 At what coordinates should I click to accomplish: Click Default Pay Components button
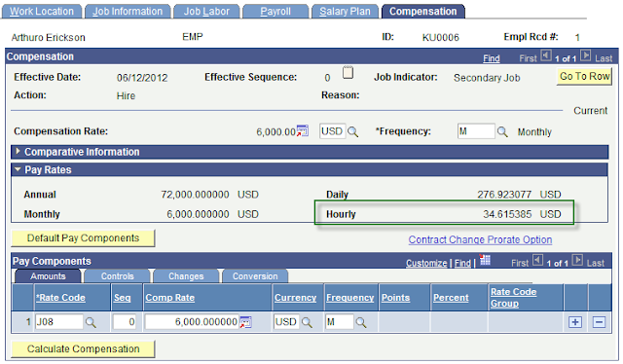83,238
